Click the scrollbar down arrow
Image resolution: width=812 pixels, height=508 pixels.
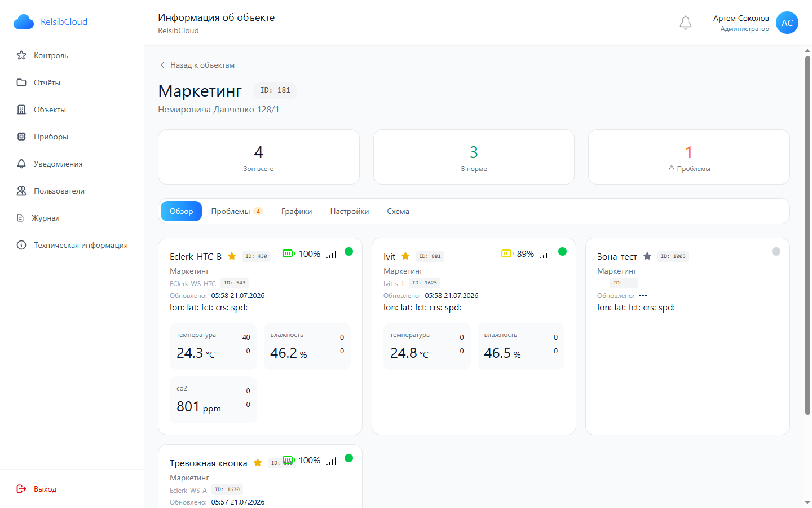pos(807,502)
